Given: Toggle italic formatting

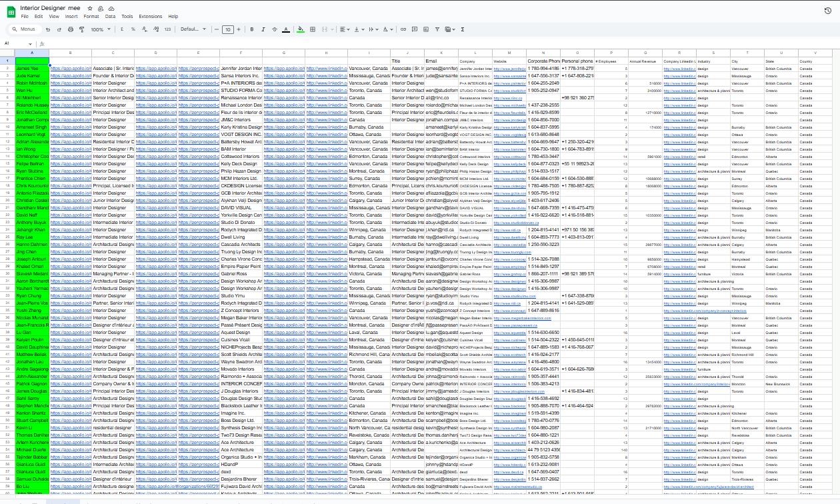Looking at the screenshot, I should tap(263, 29).
